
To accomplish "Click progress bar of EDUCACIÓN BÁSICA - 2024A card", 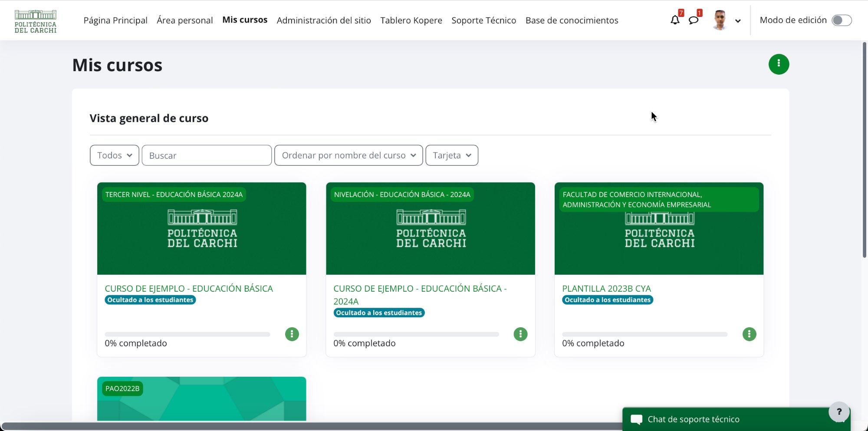I will 416,334.
